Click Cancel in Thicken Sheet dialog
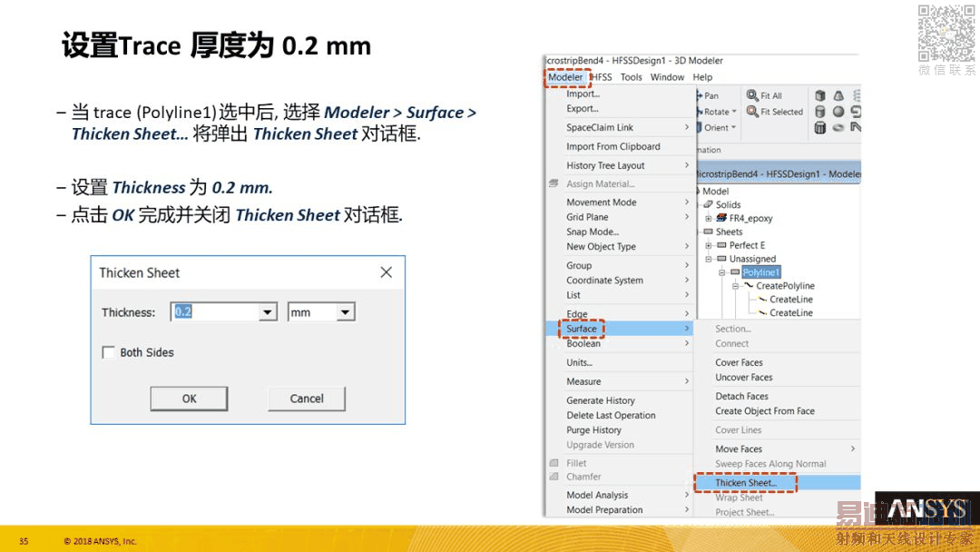This screenshot has height=552, width=980. point(307,399)
